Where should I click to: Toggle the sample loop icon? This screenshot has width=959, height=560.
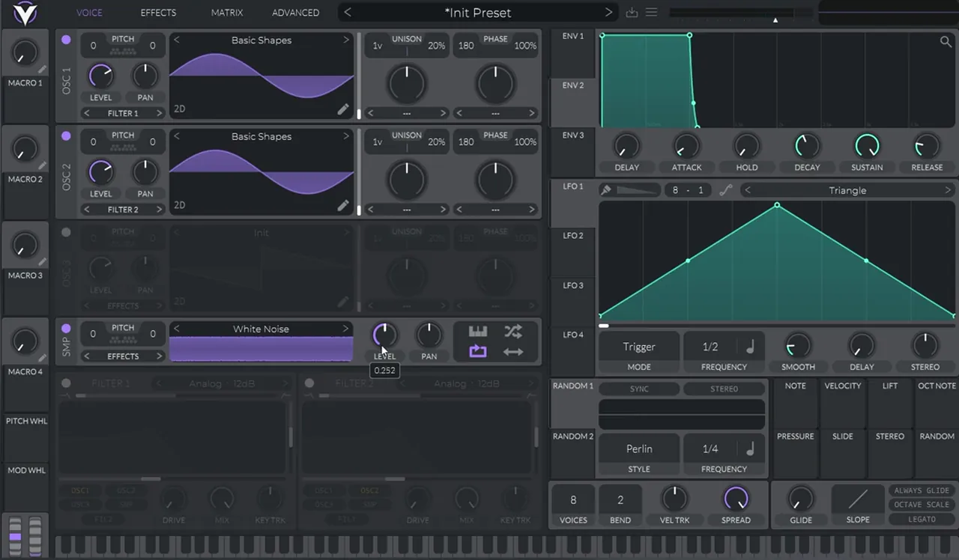(x=478, y=351)
